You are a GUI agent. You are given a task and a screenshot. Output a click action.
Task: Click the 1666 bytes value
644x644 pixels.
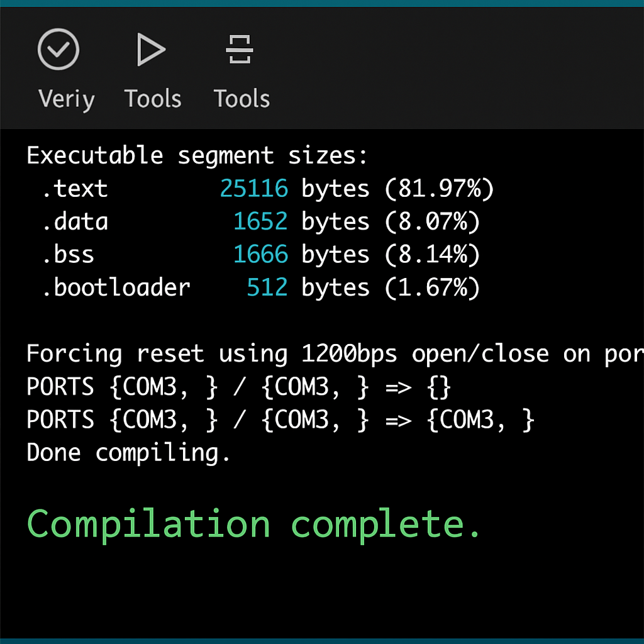(260, 254)
